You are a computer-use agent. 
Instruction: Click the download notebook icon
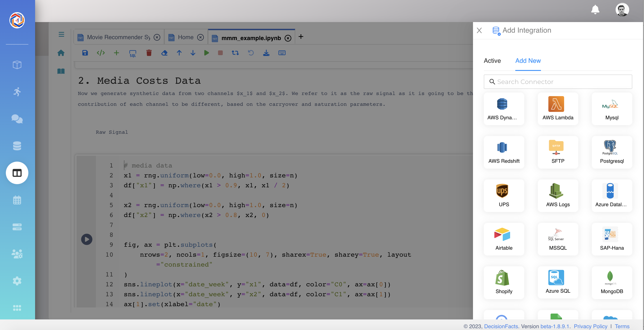(266, 53)
